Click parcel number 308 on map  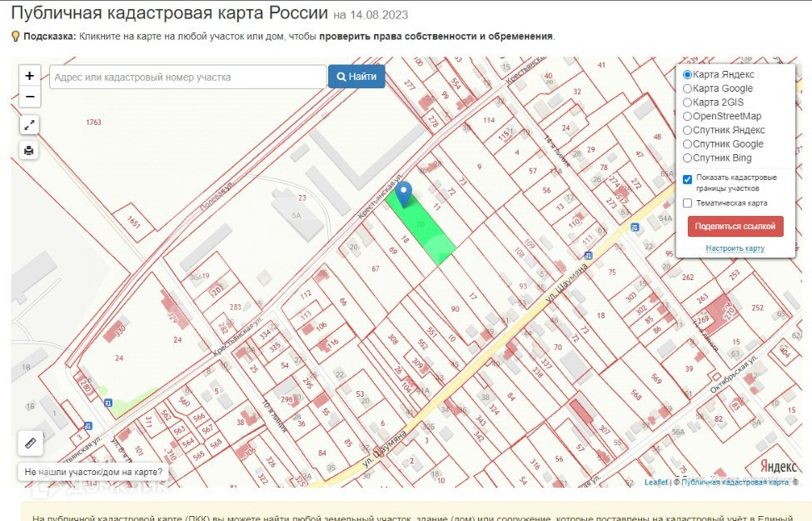(393, 339)
